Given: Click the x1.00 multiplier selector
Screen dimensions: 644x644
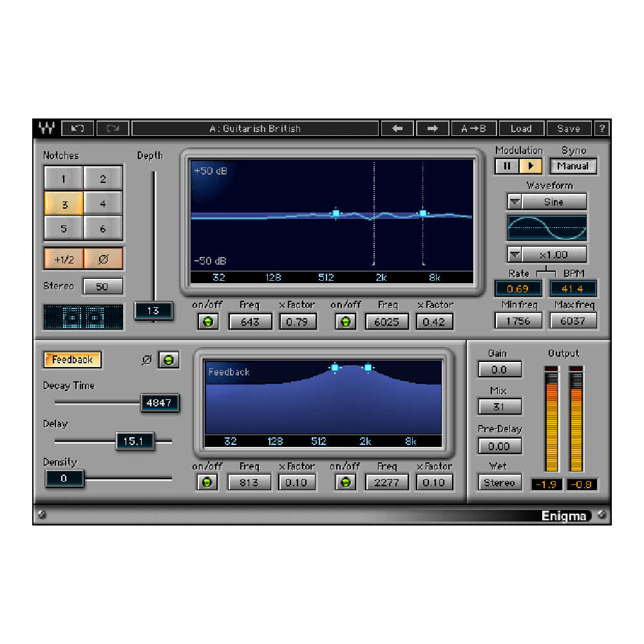Looking at the screenshot, I should pyautogui.click(x=554, y=254).
